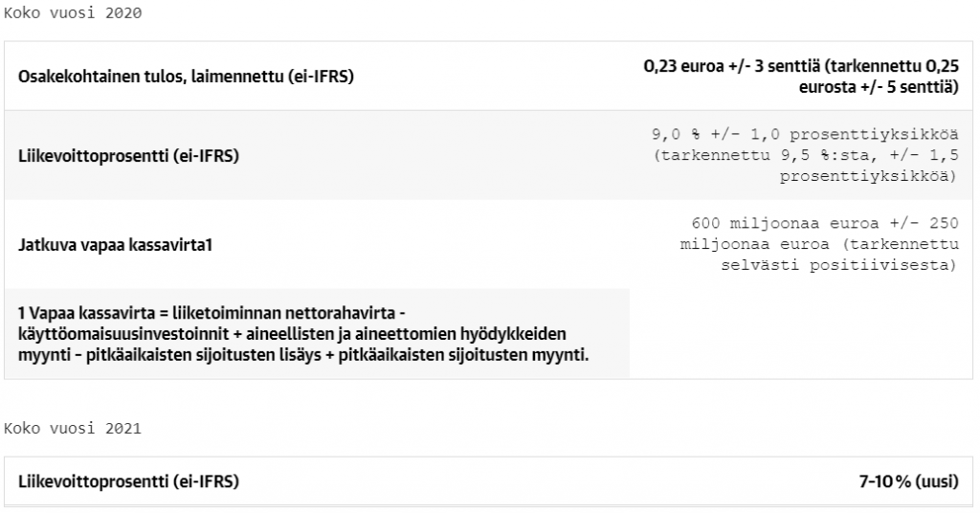Select 2021 'Liikevoittoprosentti (ei-IFRS)' row label
Viewport: 980px width, 513px height.
pyautogui.click(x=128, y=481)
